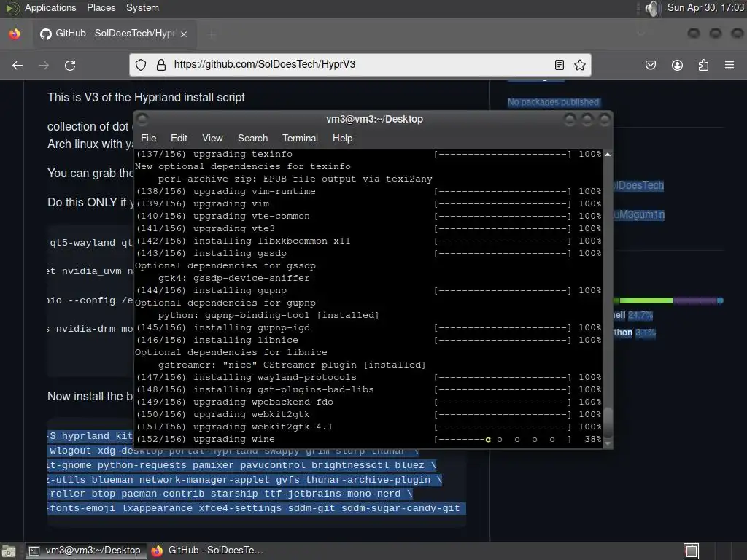This screenshot has width=747, height=560.
Task: Open the extensions puzzle icon
Action: click(x=703, y=65)
